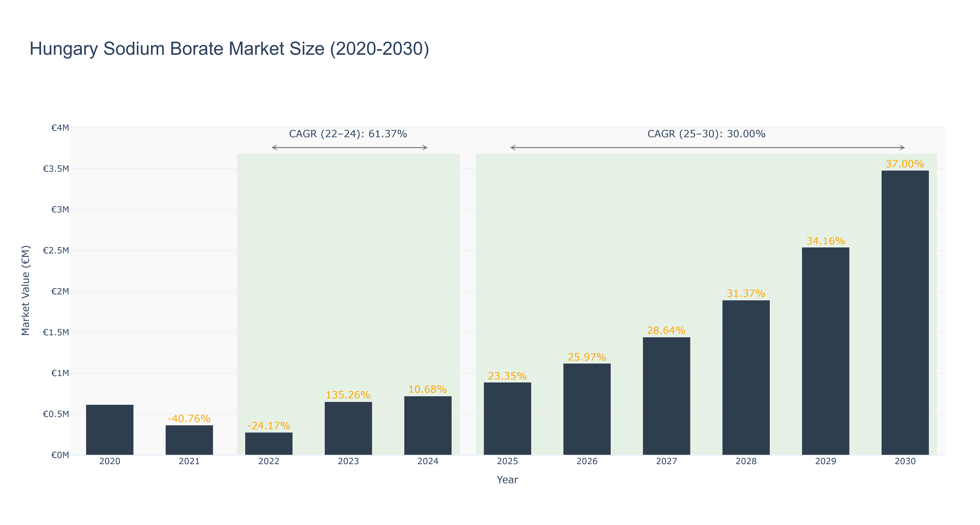Click the '2029' x-axis tick label
The width and height of the screenshot is (980, 525).
(x=825, y=461)
